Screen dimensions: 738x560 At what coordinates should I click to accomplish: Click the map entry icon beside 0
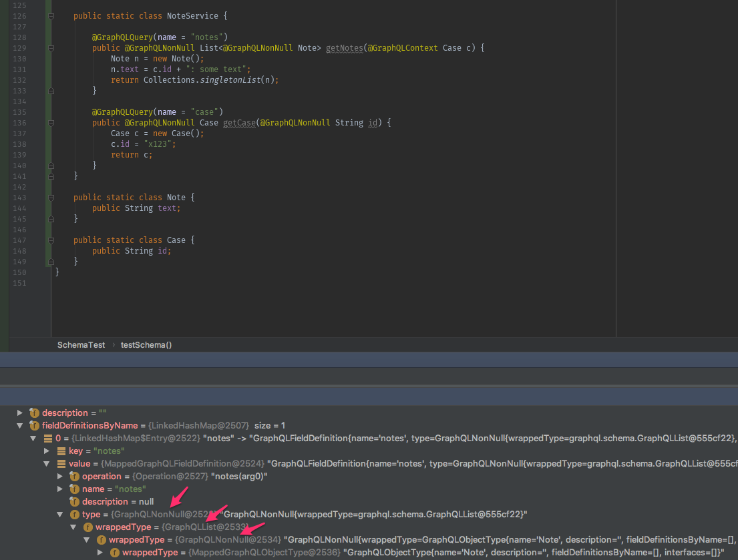[x=47, y=439]
